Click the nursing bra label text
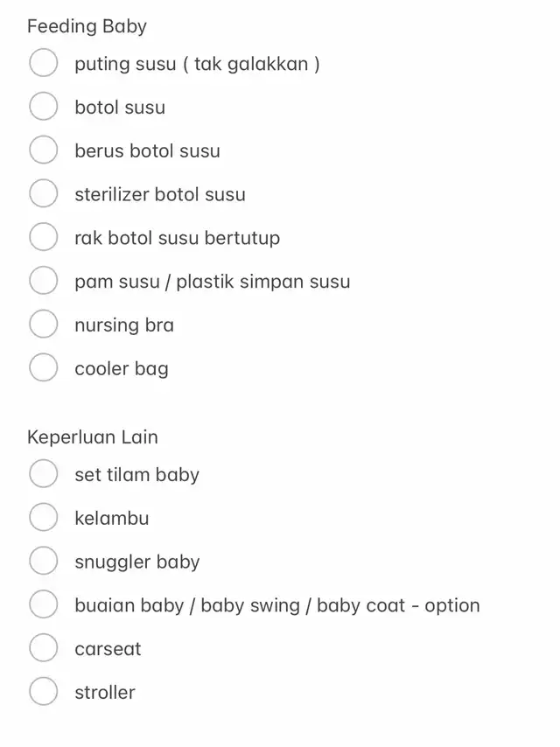 124,325
